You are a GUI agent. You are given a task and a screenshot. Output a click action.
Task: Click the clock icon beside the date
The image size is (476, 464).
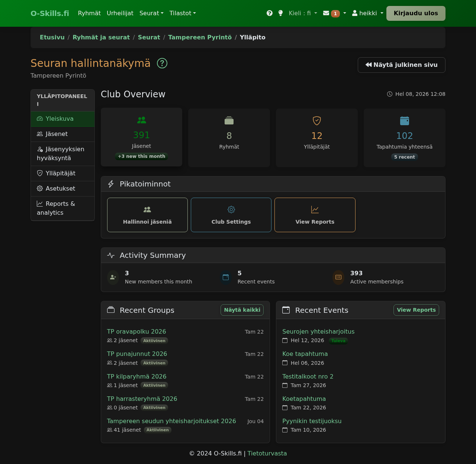tap(390, 94)
